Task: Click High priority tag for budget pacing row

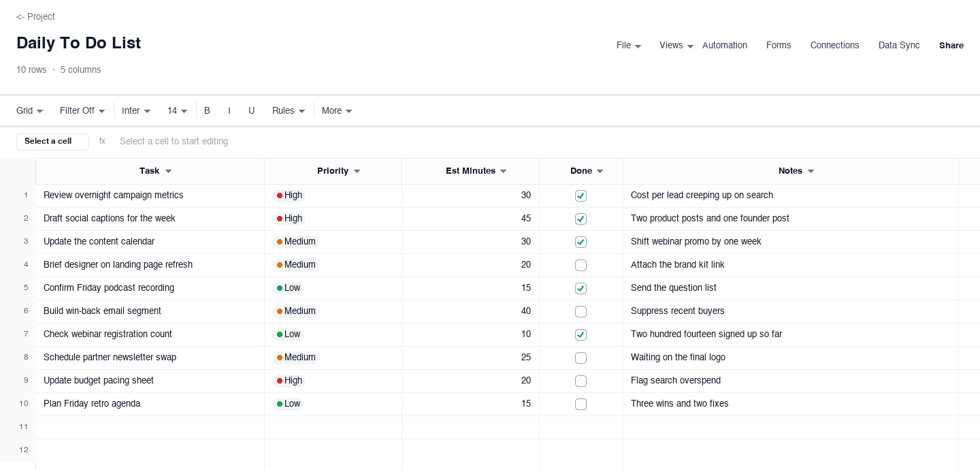Action: (289, 381)
